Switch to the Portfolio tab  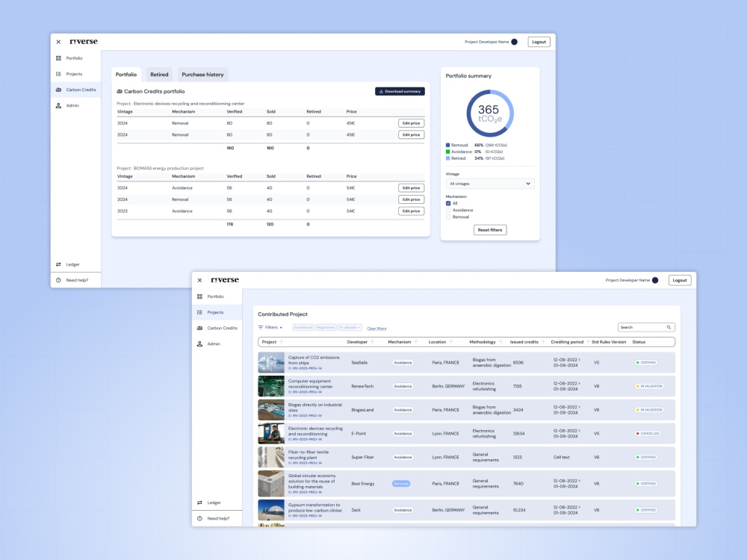pos(126,74)
